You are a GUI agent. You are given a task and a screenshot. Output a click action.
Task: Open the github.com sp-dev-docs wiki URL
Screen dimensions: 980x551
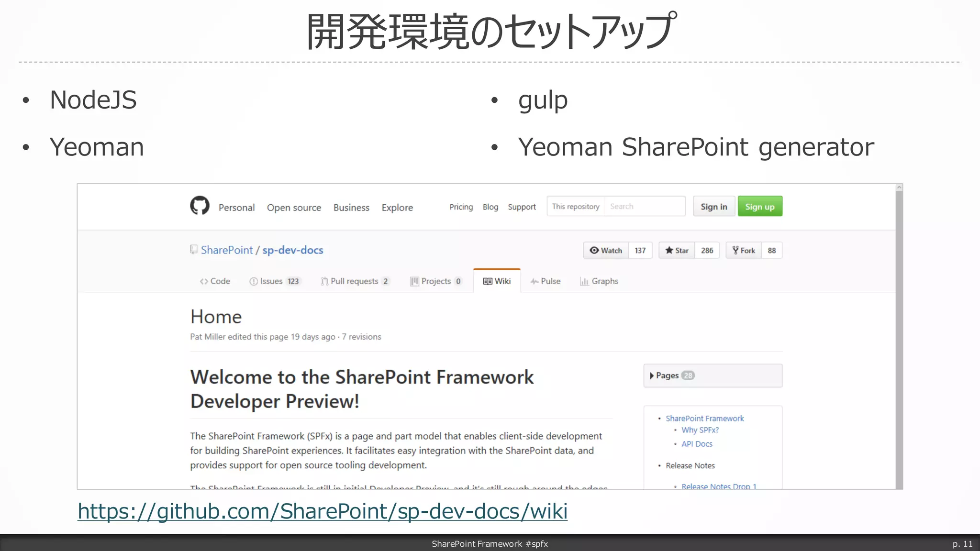(323, 511)
